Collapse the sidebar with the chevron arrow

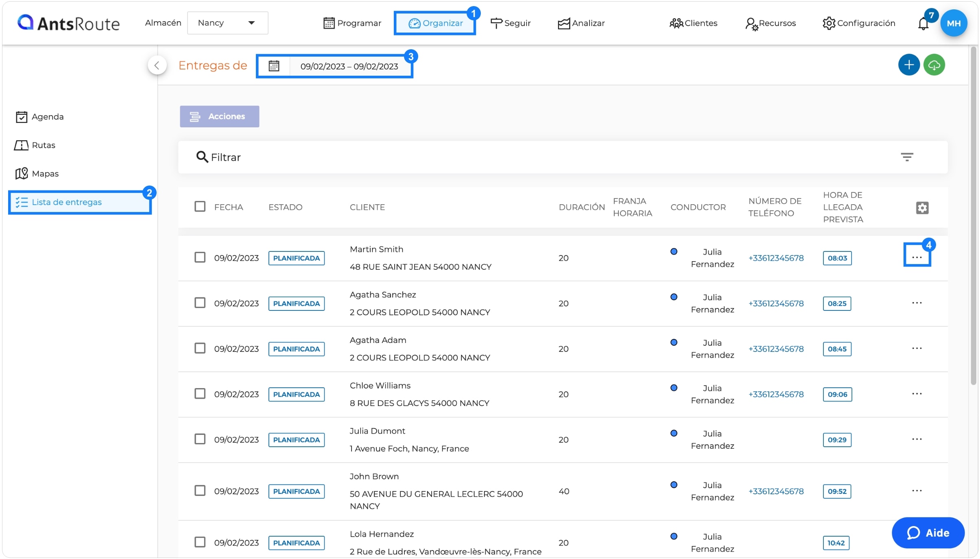coord(157,65)
